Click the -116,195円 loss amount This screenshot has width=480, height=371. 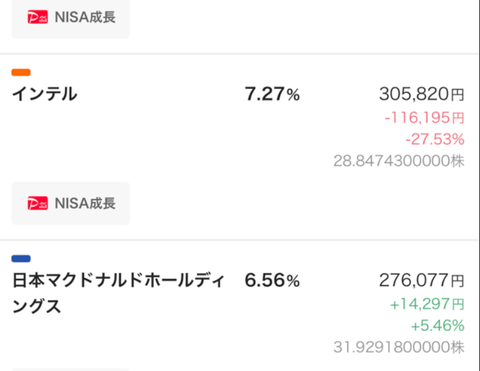pos(424,118)
